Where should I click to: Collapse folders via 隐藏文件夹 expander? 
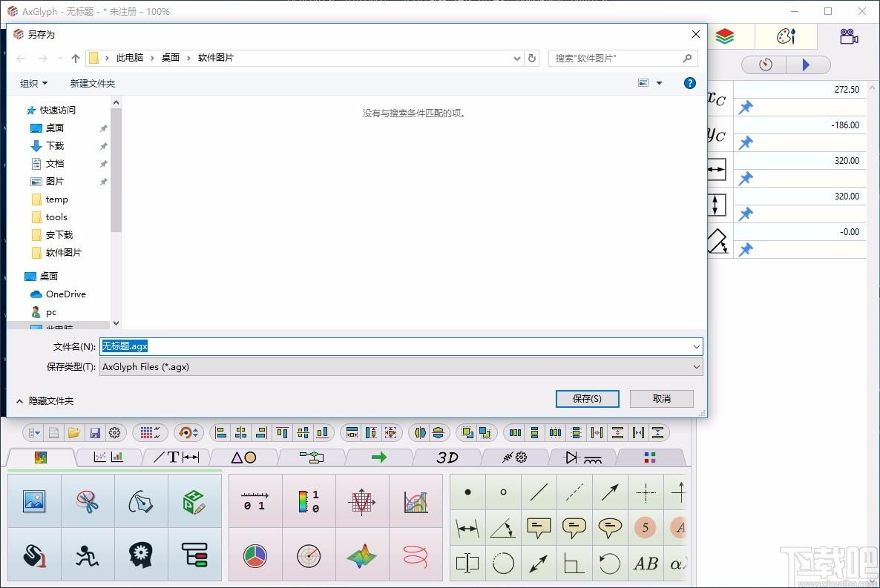point(45,400)
